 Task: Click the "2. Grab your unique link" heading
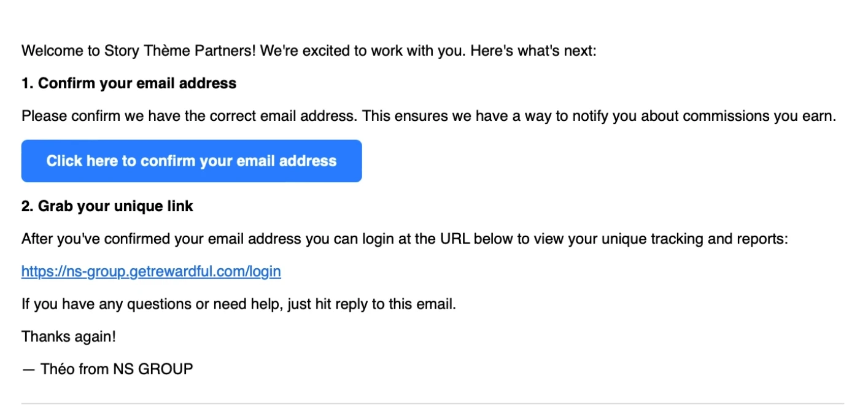pos(107,206)
